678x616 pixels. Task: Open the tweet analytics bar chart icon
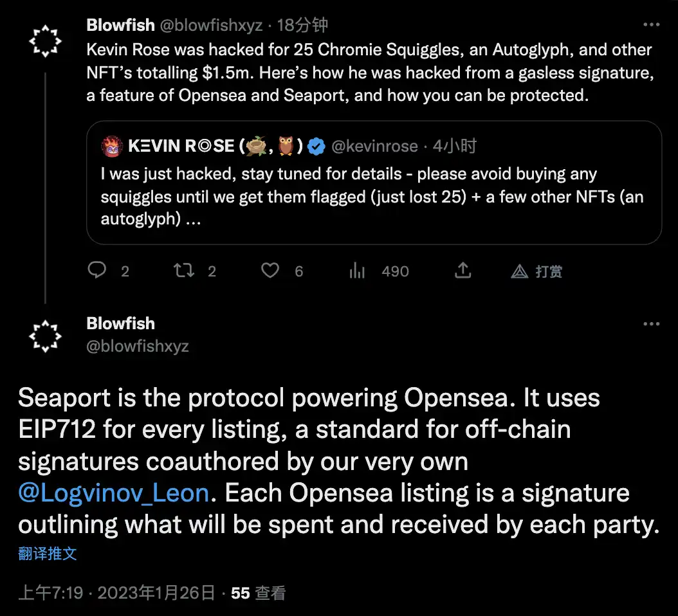[x=357, y=271]
